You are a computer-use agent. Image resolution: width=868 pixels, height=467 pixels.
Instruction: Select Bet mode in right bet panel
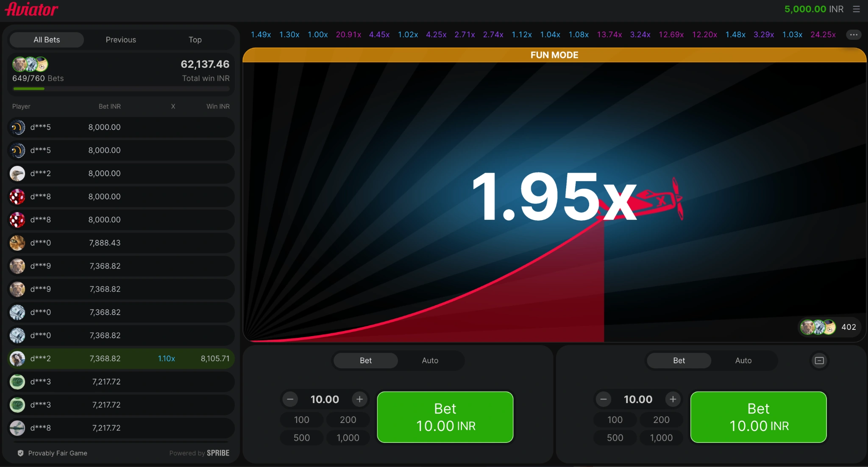click(x=679, y=360)
